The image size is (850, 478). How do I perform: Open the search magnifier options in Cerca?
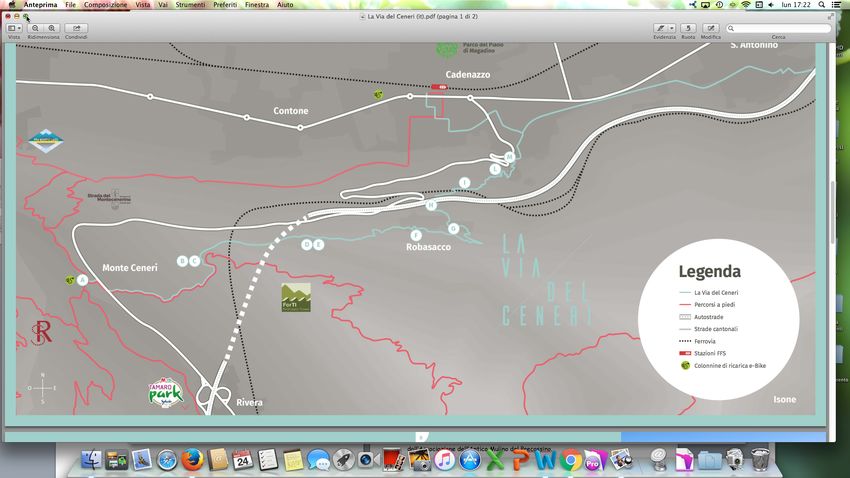click(733, 28)
